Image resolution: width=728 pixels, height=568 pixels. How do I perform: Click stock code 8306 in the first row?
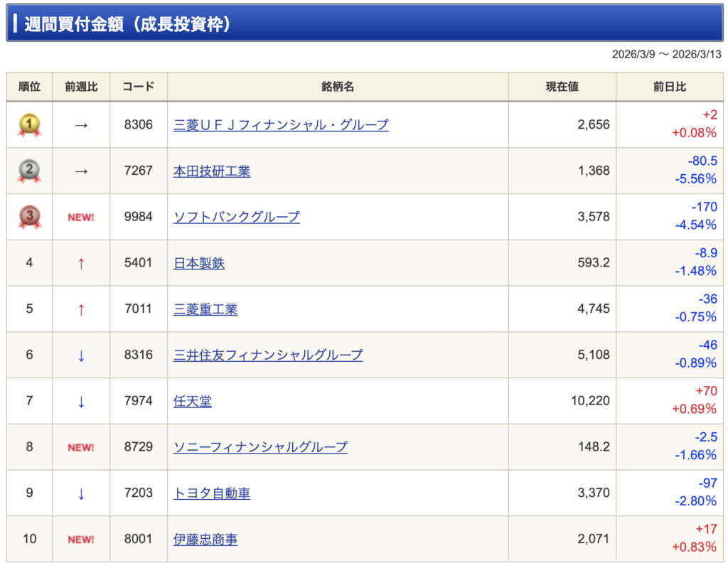tap(138, 125)
